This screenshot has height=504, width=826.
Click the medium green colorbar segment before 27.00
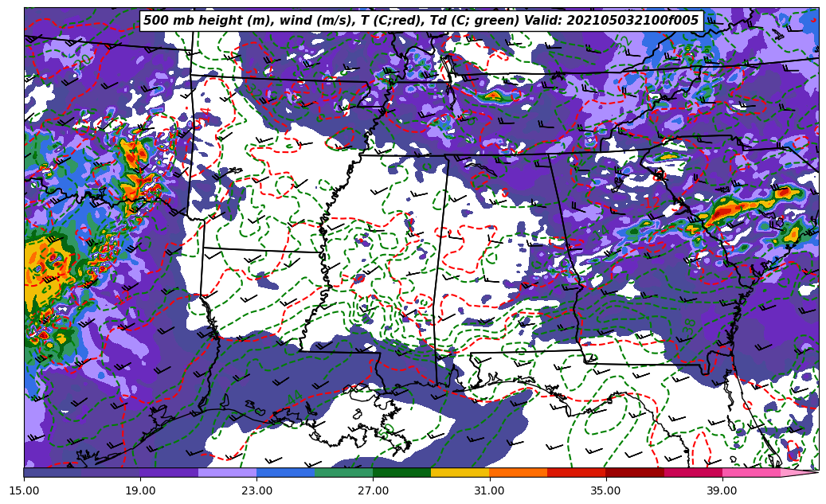[343, 472]
